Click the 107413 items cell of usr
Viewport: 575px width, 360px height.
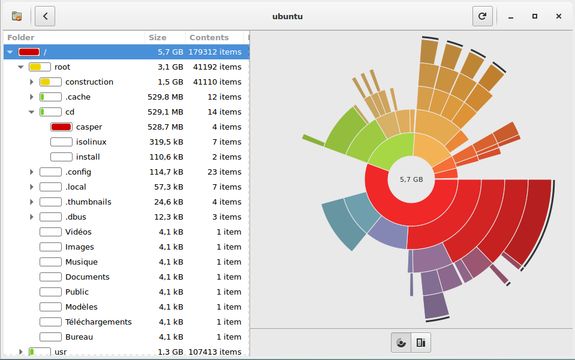[215, 352]
